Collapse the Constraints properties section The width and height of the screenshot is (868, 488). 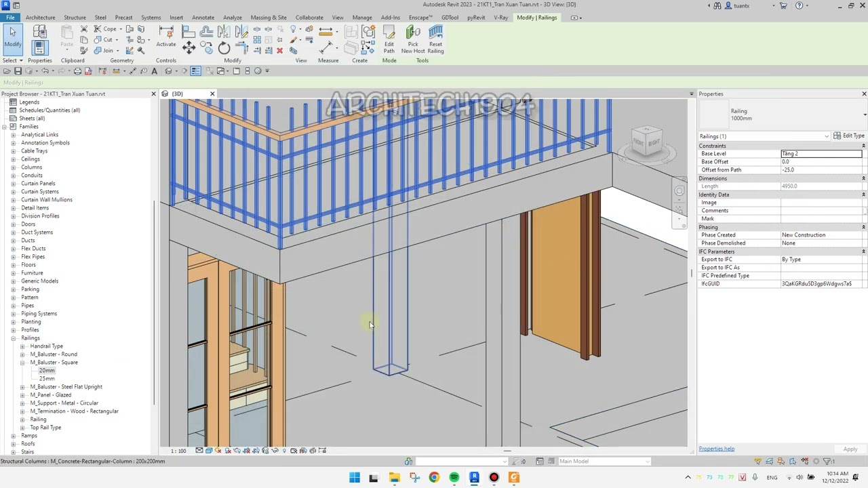point(863,146)
